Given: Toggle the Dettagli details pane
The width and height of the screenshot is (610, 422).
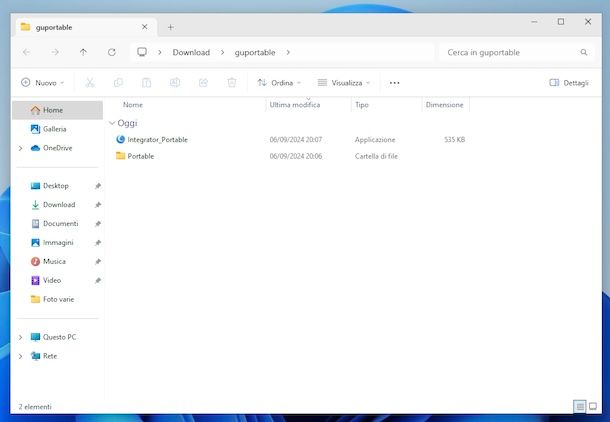Looking at the screenshot, I should [x=568, y=83].
